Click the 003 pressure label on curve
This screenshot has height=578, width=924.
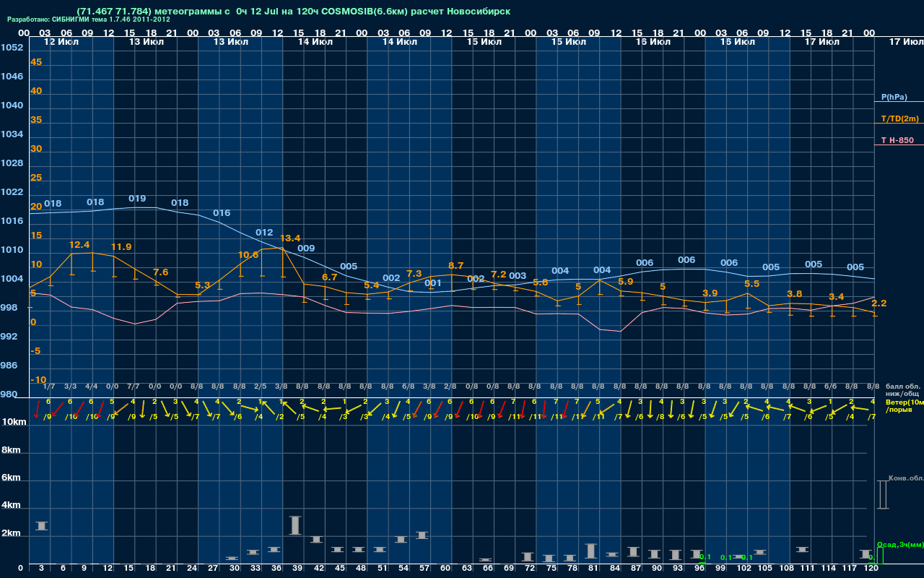[x=518, y=276]
